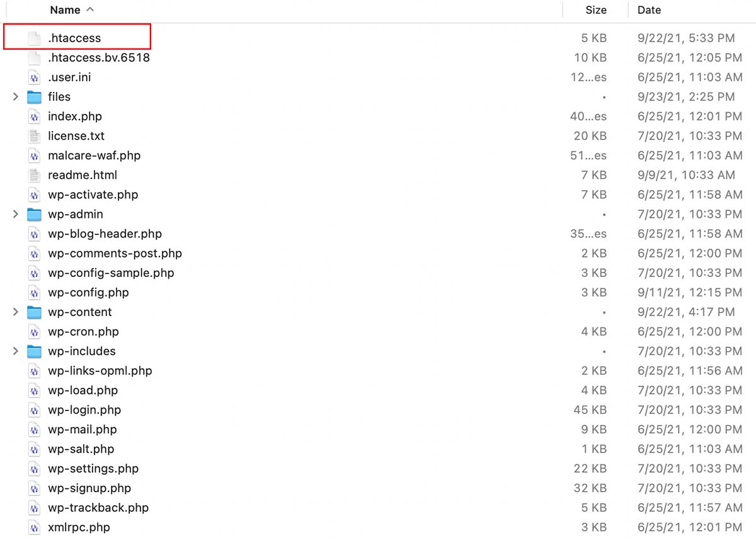Expand the wp-admin folder
756x542 pixels.
click(x=16, y=213)
